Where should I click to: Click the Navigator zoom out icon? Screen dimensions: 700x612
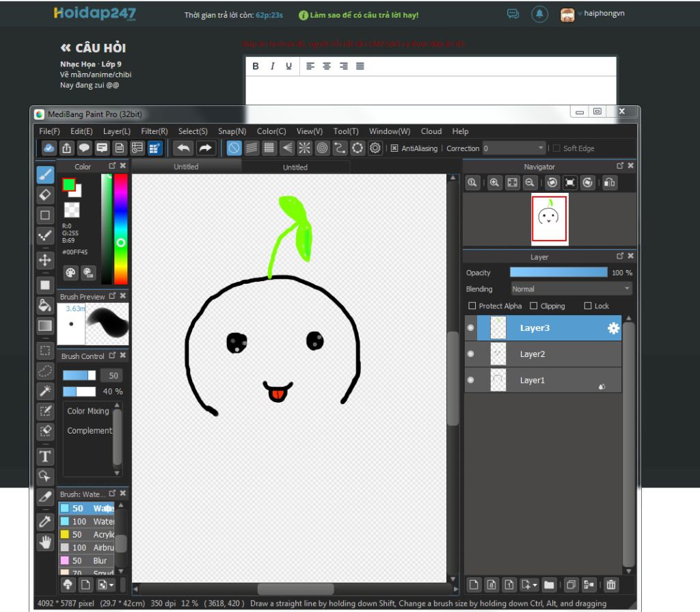[x=530, y=183]
